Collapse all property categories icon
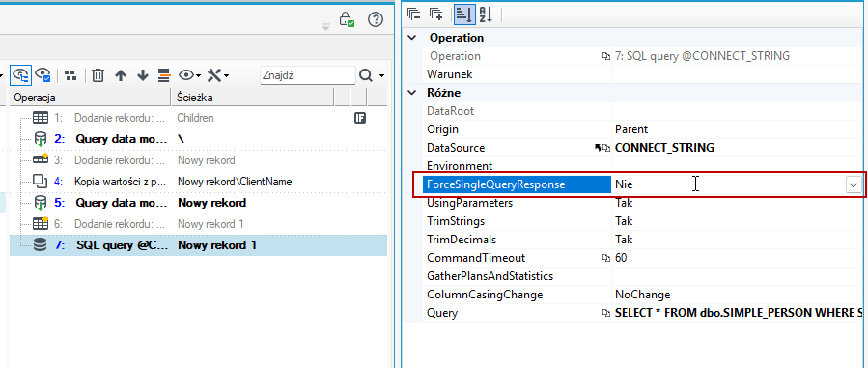 click(x=413, y=14)
